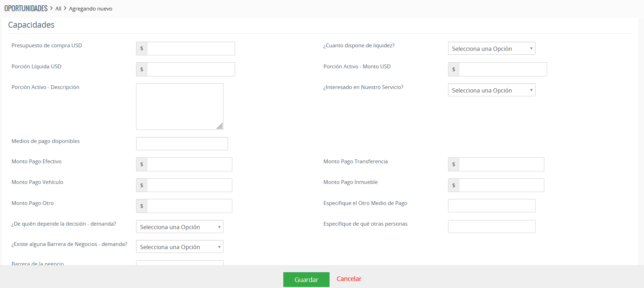
Task: Expand the ¿De quién depende la decisión dropdown
Action: 179,227
